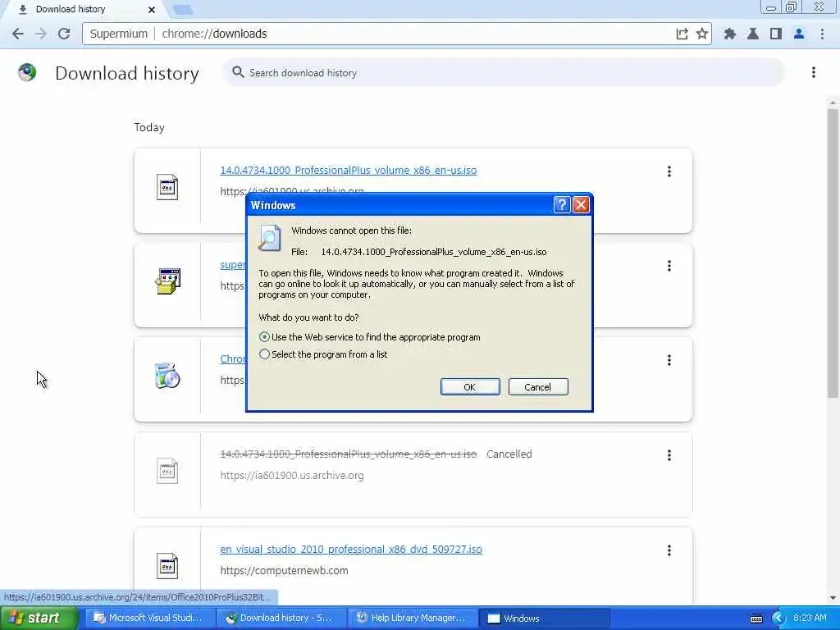Share this page icon in address bar

point(682,34)
